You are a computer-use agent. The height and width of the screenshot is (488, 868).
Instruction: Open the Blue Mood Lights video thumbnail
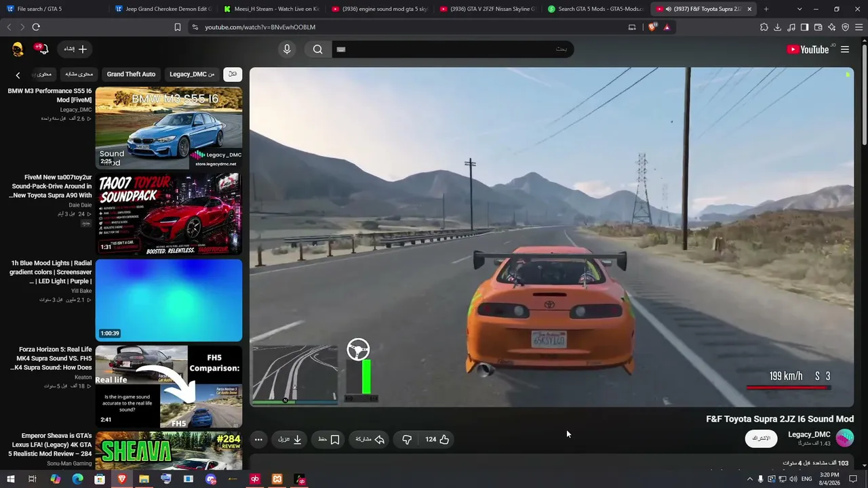point(169,300)
